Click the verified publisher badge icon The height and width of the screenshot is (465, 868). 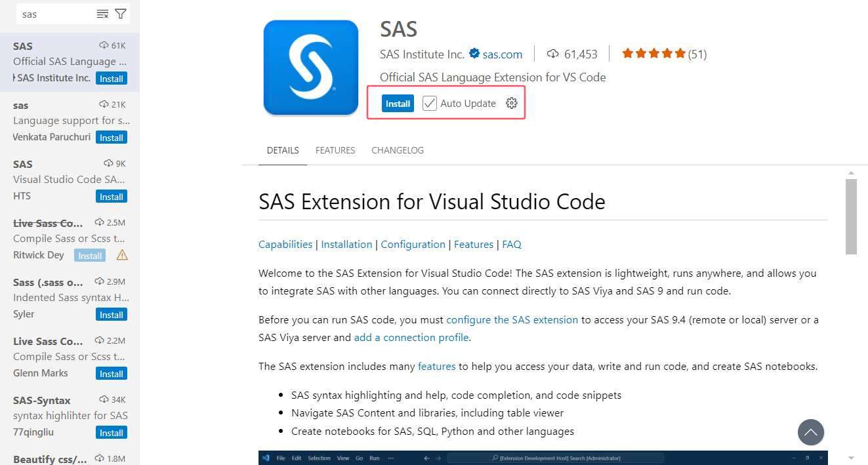coord(474,54)
